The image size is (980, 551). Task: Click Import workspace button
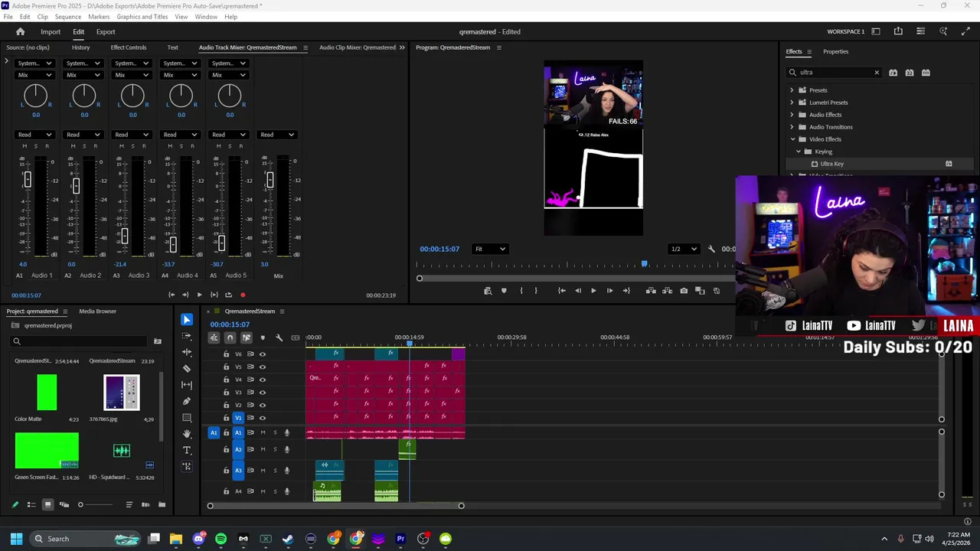[x=51, y=31]
